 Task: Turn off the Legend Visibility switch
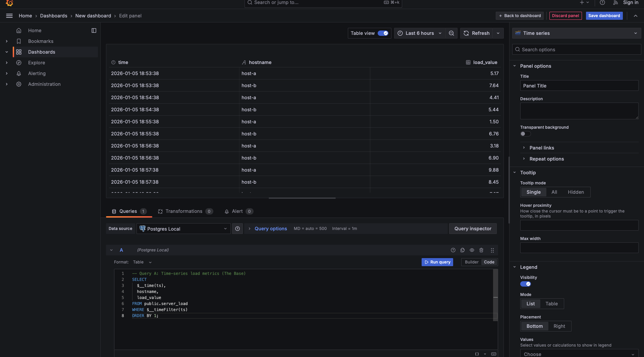[x=525, y=284]
